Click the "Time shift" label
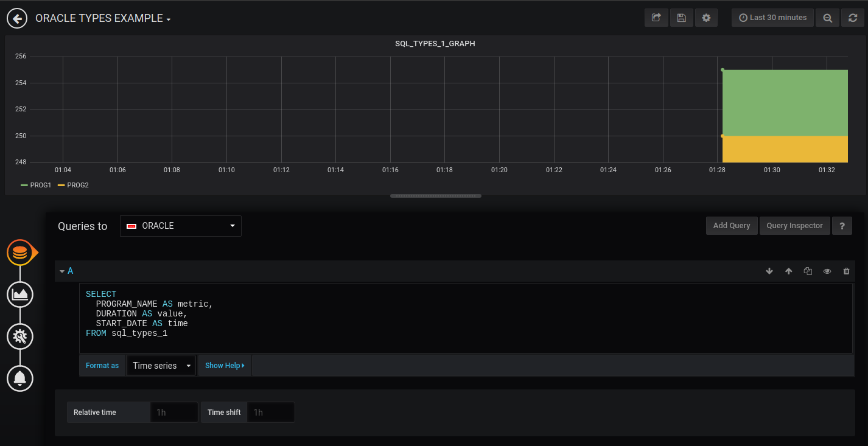 click(224, 413)
